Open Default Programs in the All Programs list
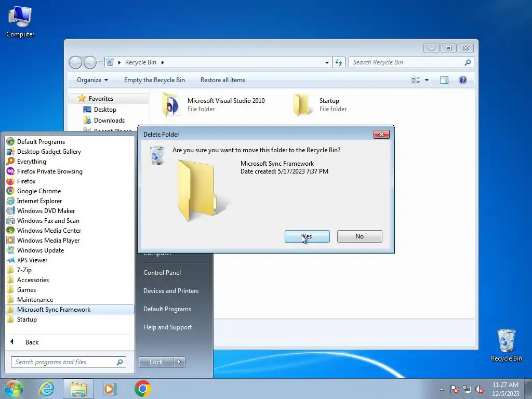 coord(70,142)
